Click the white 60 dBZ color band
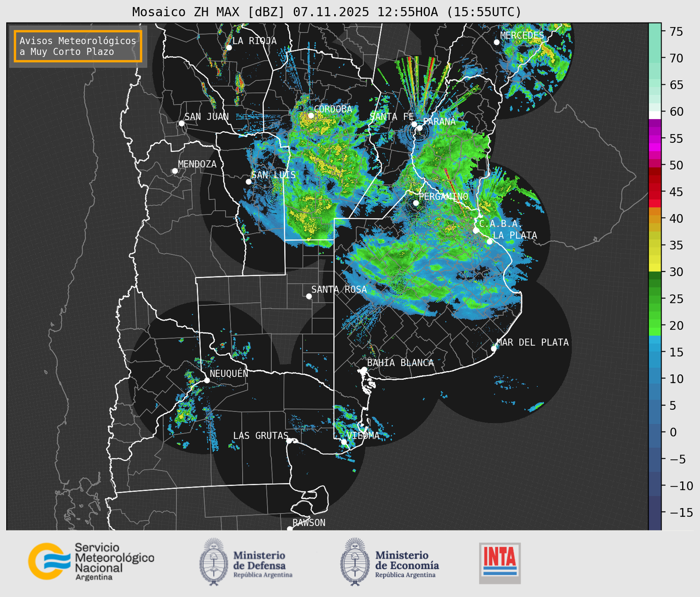Viewport: 700px width, 597px height. (x=655, y=115)
